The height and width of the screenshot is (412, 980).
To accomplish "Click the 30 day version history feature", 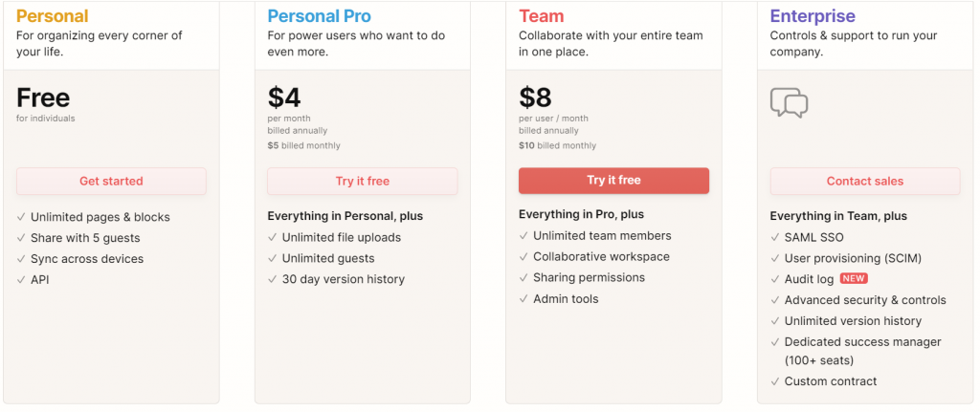I will (x=343, y=279).
